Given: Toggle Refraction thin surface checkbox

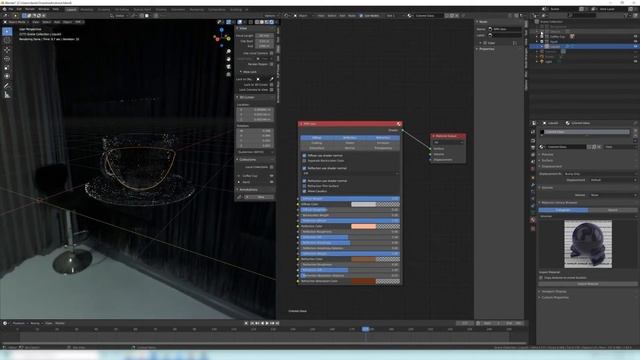Looking at the screenshot, I should point(304,186).
